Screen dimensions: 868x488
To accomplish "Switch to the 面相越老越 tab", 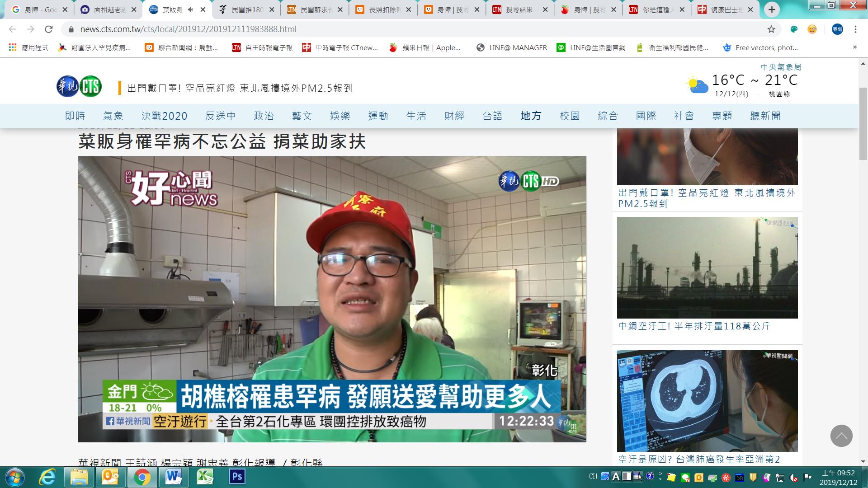I will coord(109,9).
